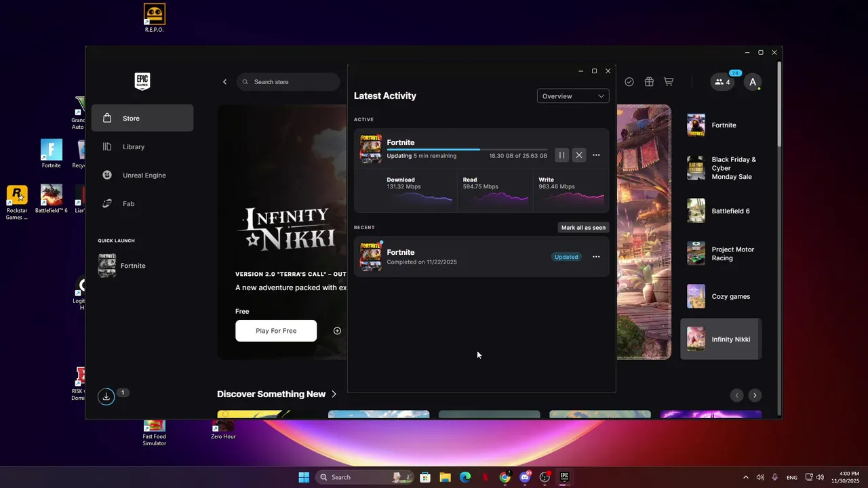Open more options for the updating Fortnite
Image resolution: width=868 pixels, height=488 pixels.
[596, 155]
